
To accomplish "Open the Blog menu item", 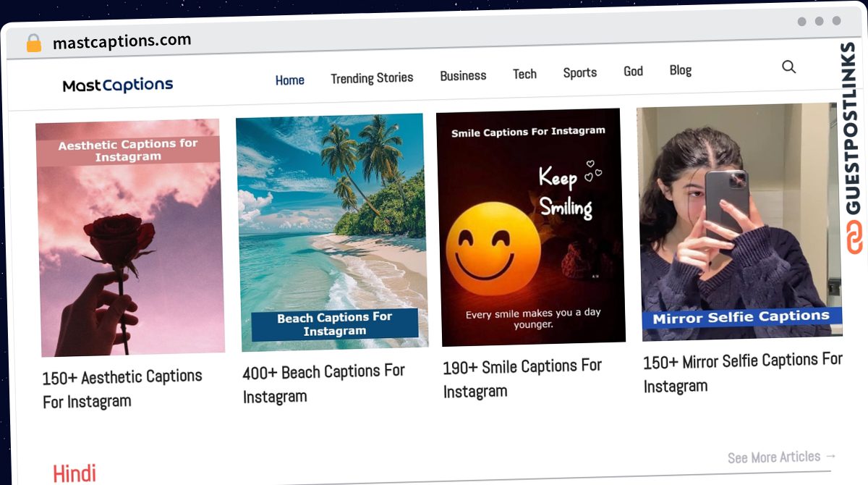I will tap(681, 70).
